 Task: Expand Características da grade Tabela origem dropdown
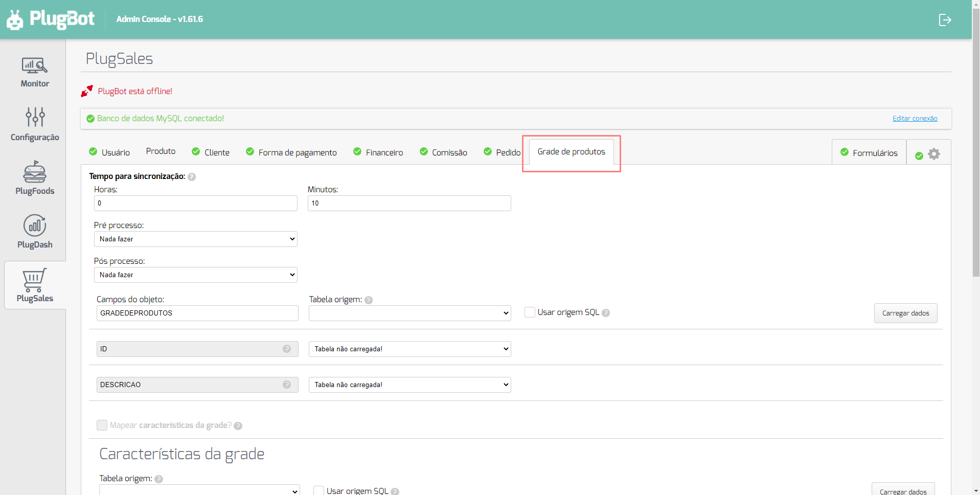pos(199,490)
